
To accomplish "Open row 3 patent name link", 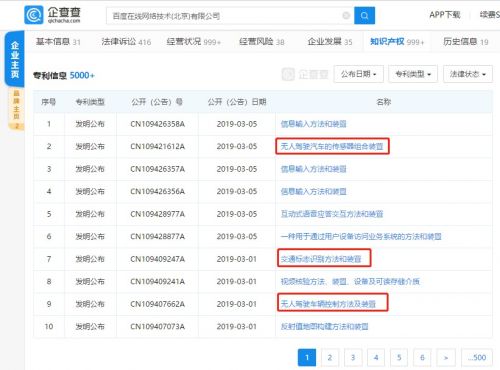I will pos(313,169).
